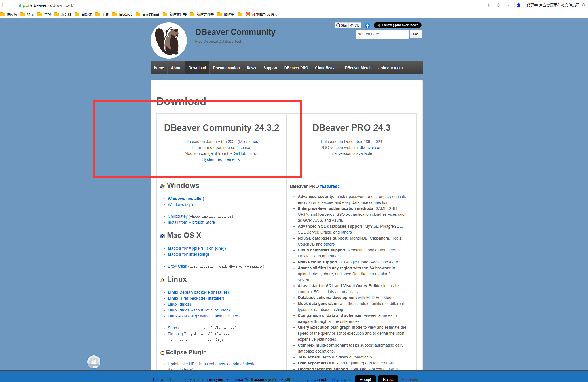Accept the cookies notice
Image resolution: width=588 pixels, height=382 pixels.
(365, 379)
